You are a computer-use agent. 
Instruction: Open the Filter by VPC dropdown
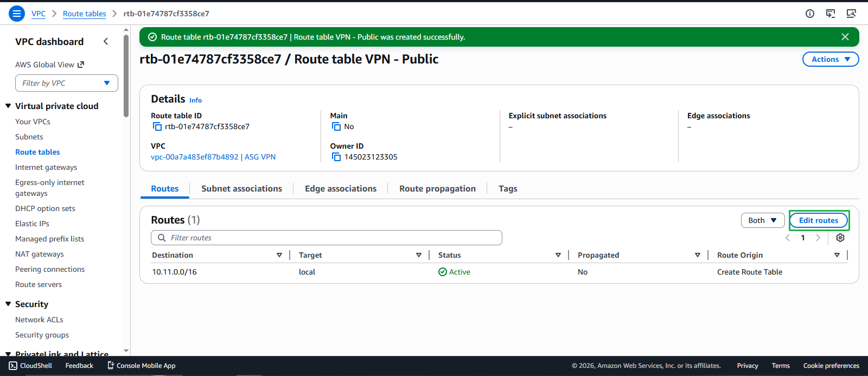point(67,83)
